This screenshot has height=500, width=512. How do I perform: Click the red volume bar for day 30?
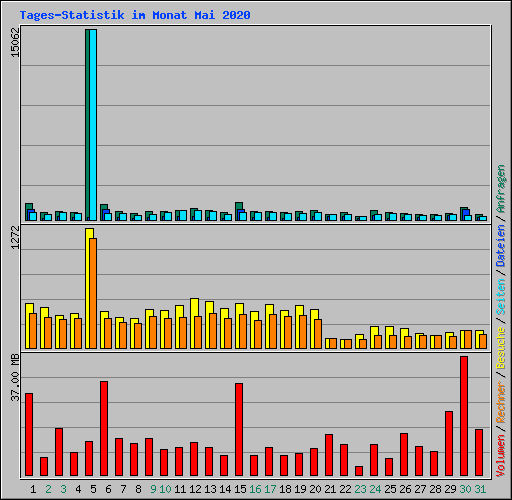(464, 416)
